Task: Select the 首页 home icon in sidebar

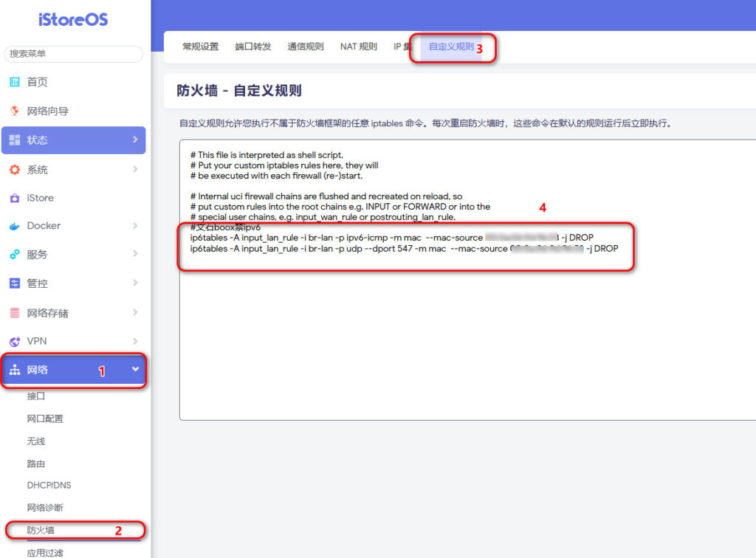Action: 16,82
